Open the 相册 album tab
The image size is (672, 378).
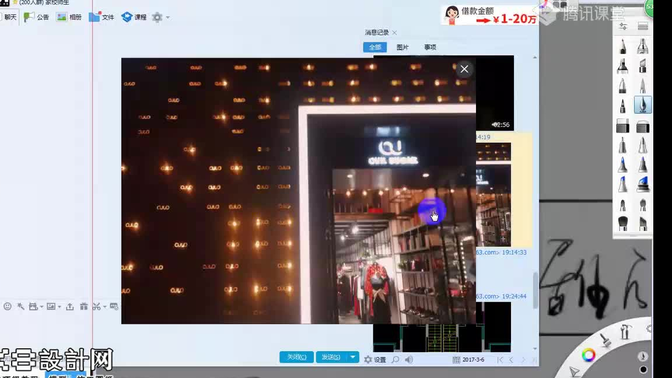69,17
